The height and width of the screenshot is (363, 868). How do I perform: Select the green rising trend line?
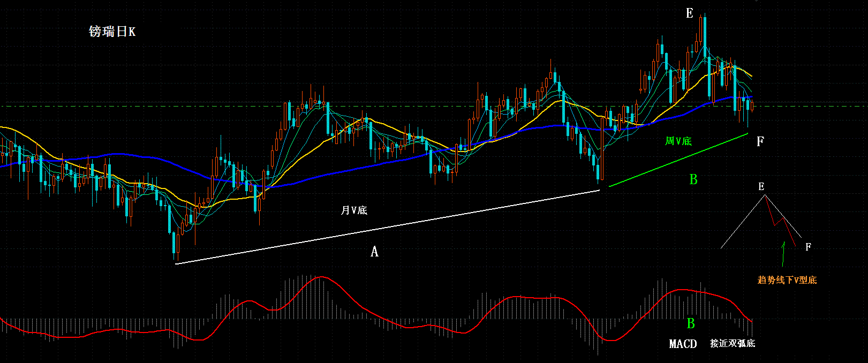(678, 160)
